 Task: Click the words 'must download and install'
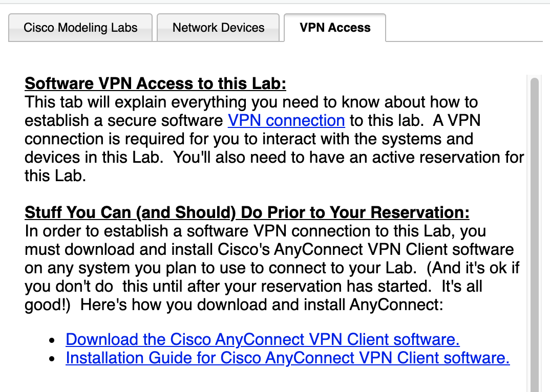pyautogui.click(x=118, y=250)
